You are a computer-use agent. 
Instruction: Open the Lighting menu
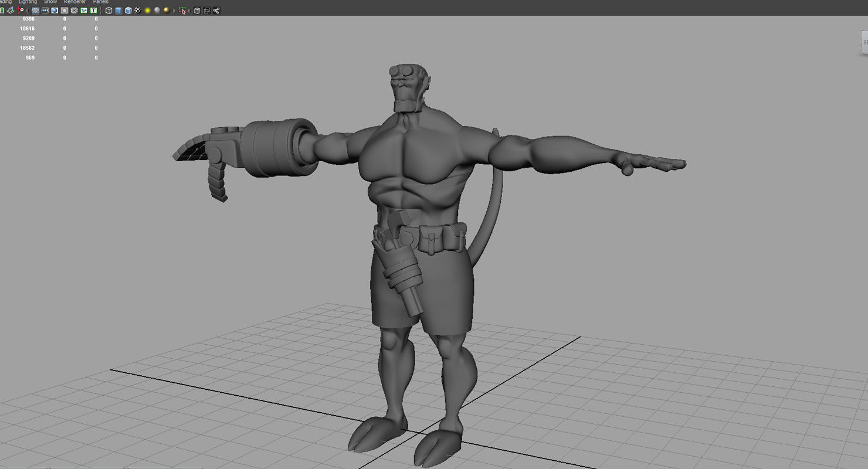(28, 2)
